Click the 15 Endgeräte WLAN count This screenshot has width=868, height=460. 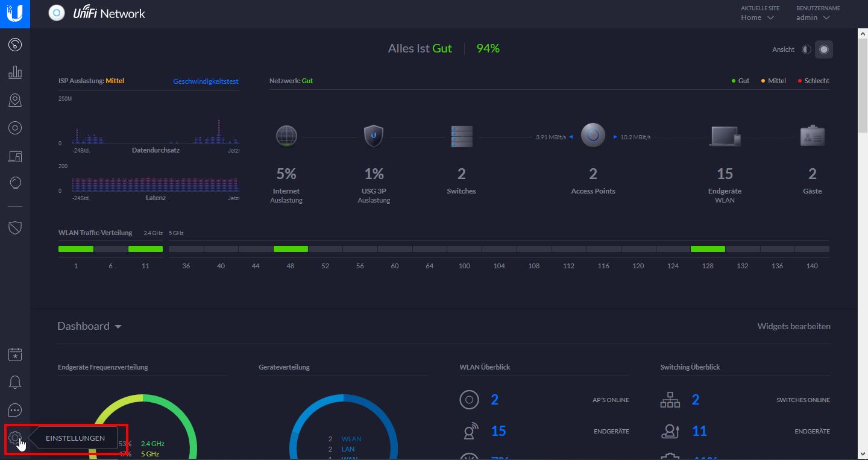point(725,174)
